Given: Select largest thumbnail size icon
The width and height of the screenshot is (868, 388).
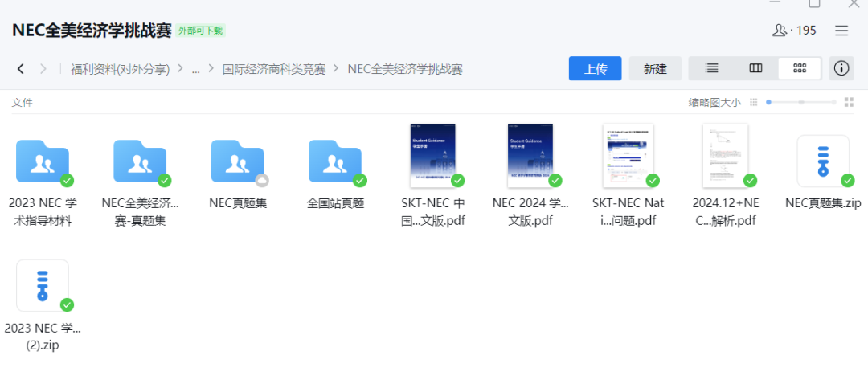Looking at the screenshot, I should (849, 102).
